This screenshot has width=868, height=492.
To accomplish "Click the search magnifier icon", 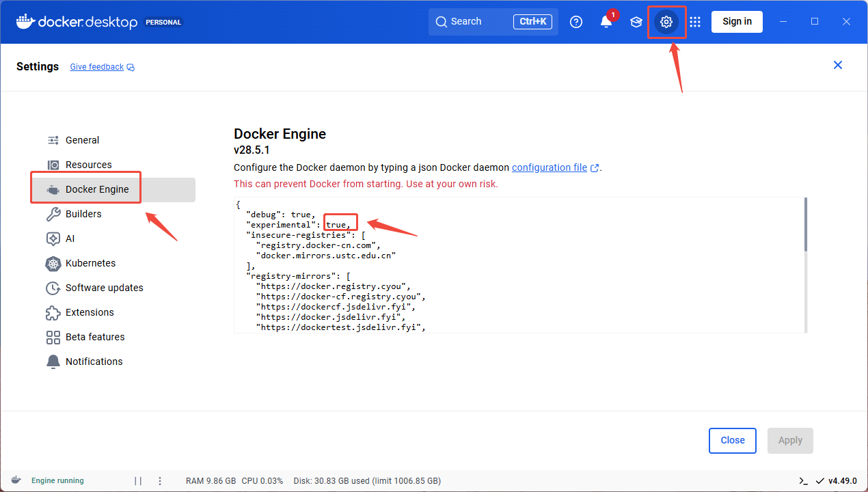I will tap(442, 22).
